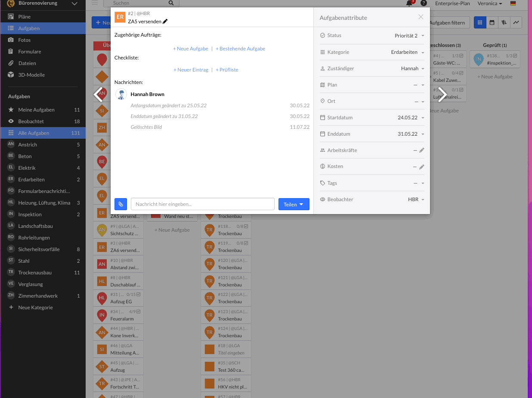Open the Feueralarm task card
532x398 pixels.
pyautogui.click(x=118, y=315)
